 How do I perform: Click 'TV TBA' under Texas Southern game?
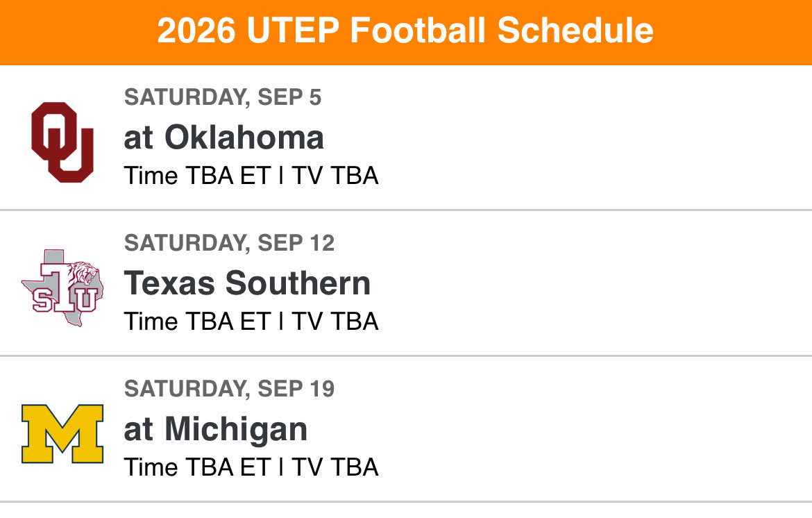[335, 321]
